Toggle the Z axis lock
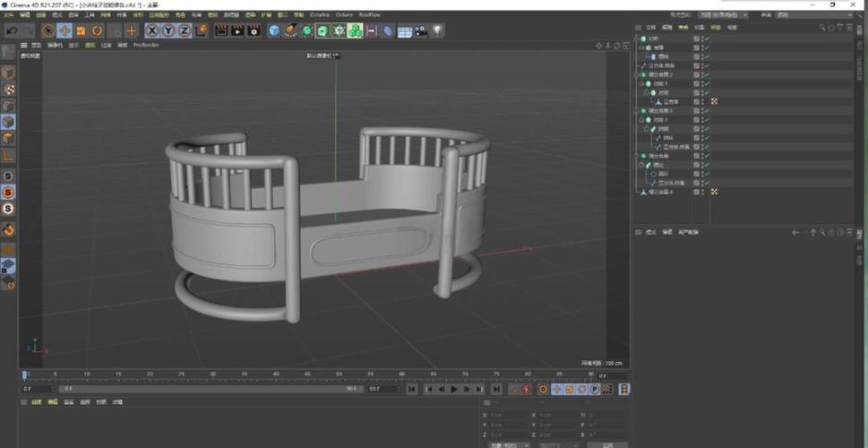This screenshot has width=868, height=448. [185, 30]
